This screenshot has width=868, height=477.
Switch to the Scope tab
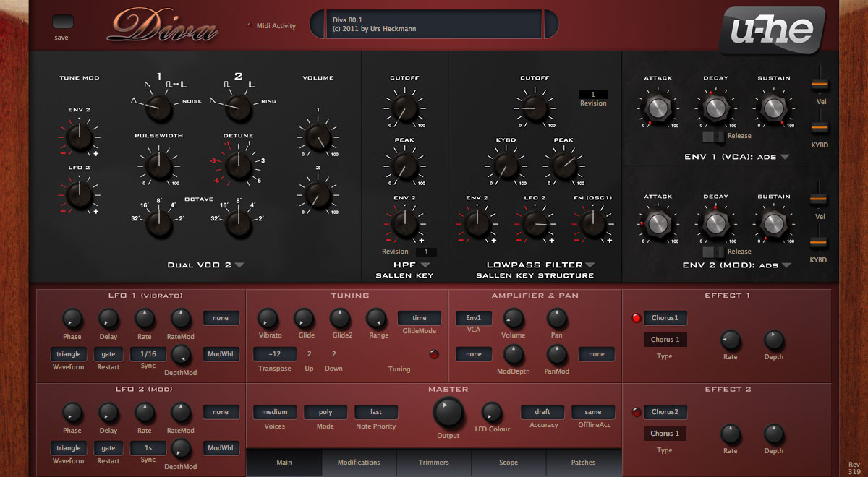coord(509,463)
